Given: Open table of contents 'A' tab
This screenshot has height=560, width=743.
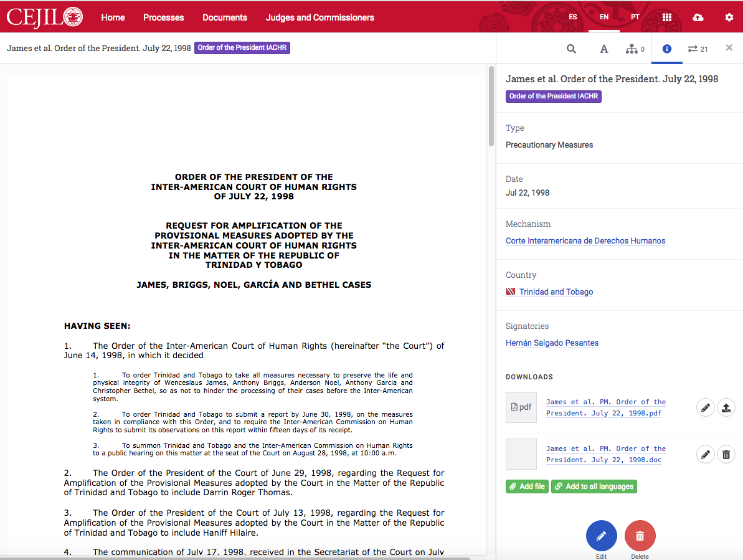Looking at the screenshot, I should [603, 49].
